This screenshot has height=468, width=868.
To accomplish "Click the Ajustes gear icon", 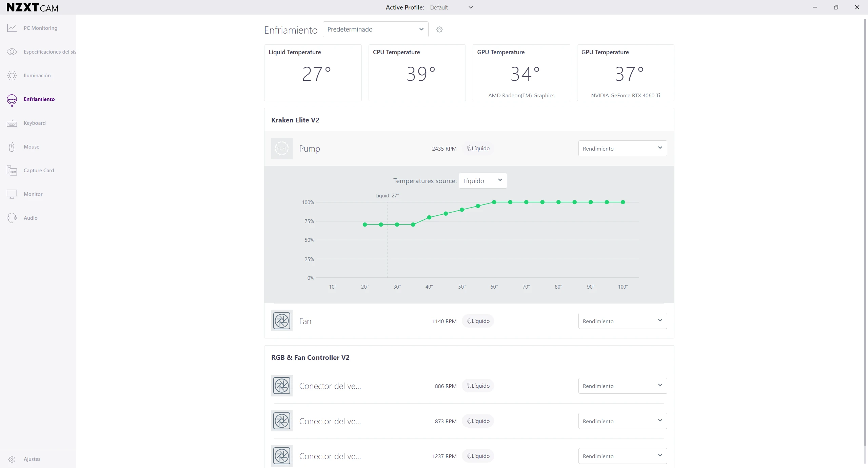I will tap(12, 459).
